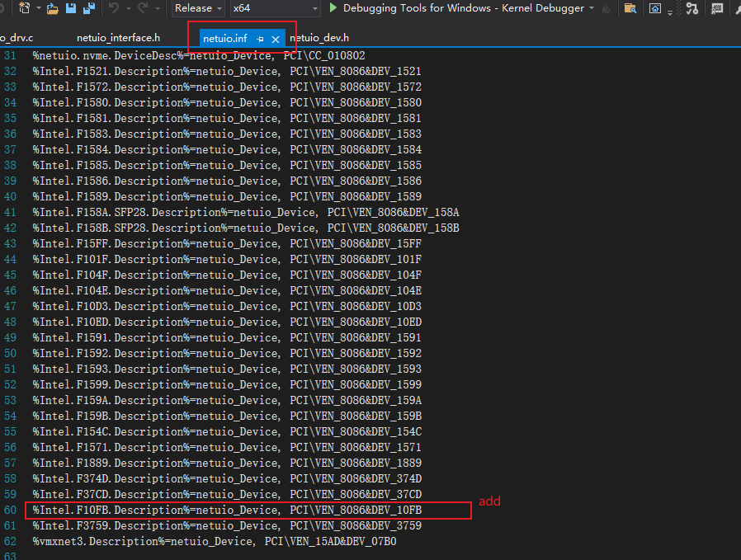Click the New Project icon
Viewport: 741px width, 560px height.
(x=22, y=8)
